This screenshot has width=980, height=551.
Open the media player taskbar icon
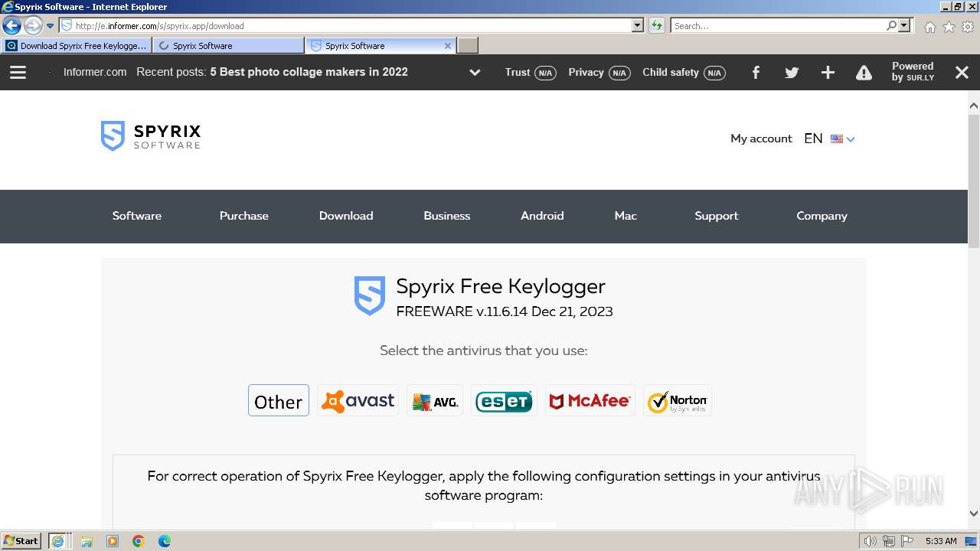113,541
